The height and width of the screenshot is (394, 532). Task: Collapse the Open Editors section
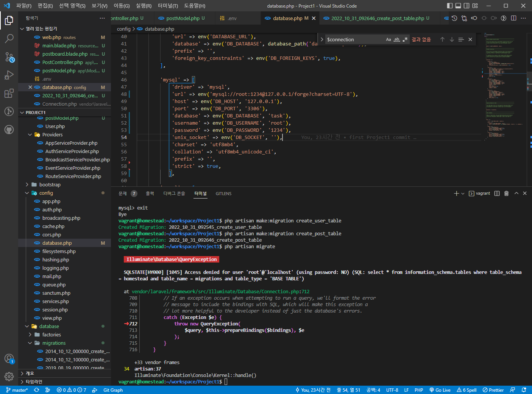pyautogui.click(x=22, y=29)
